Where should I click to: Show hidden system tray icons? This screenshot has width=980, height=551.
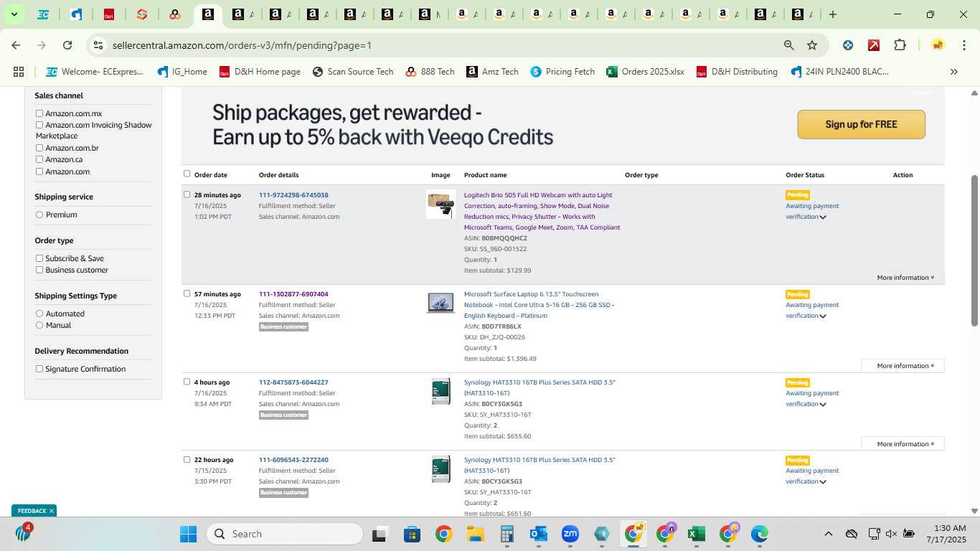828,534
